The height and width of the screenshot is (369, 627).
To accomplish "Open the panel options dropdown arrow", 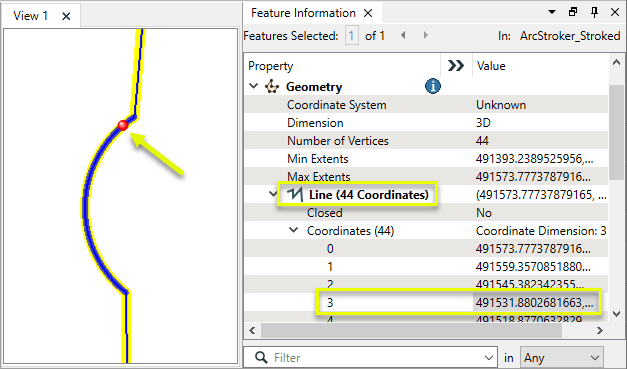I will pos(552,12).
